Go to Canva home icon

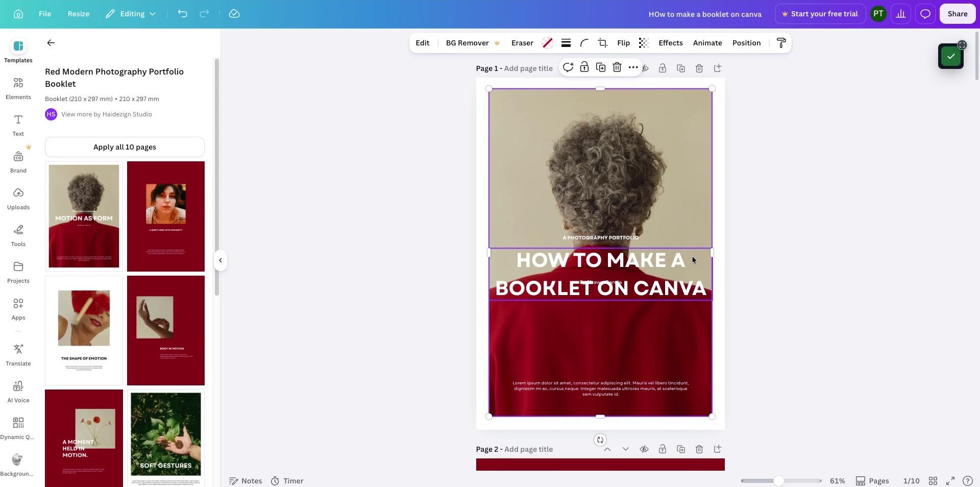coord(18,14)
